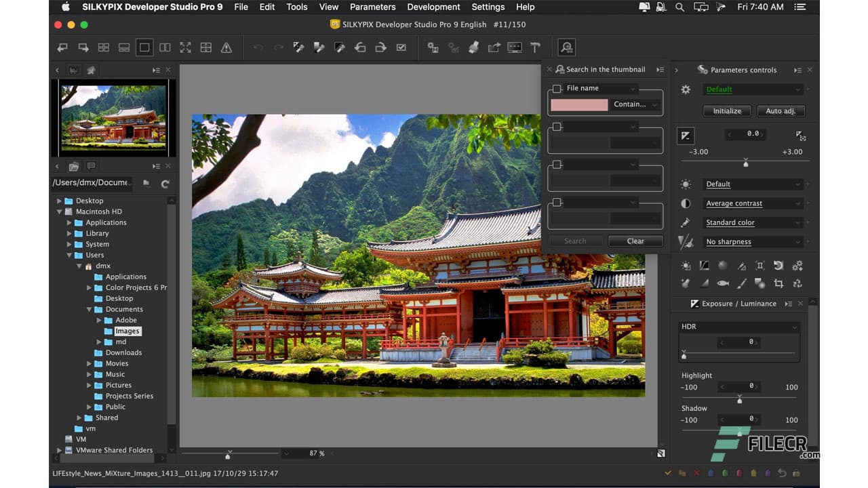
Task: Toggle the parameters checkmark icon in toolbar
Action: [401, 47]
